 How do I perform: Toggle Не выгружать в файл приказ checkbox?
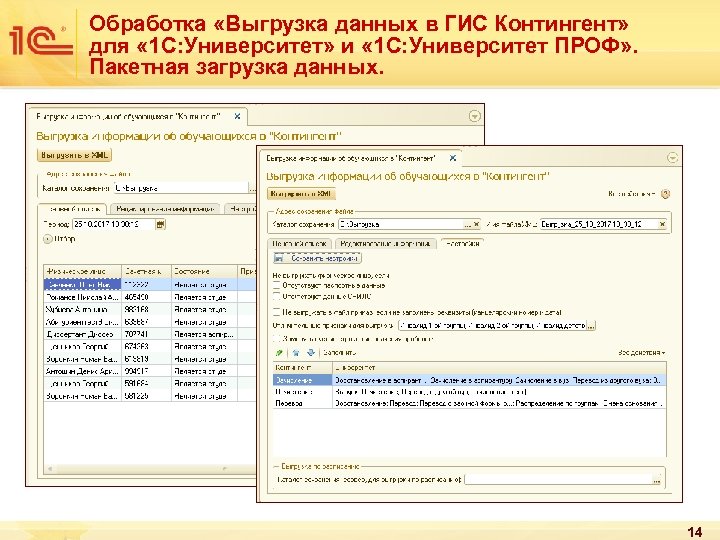[276, 312]
